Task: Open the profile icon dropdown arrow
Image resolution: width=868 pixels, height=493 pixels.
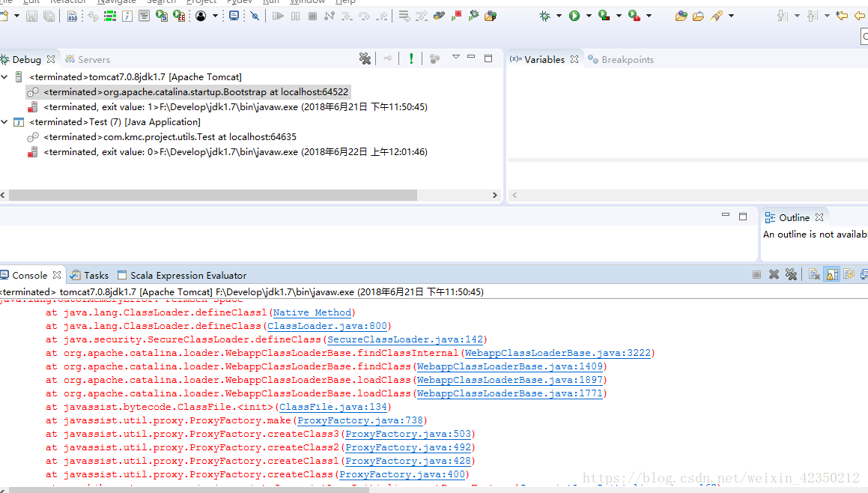Action: point(216,16)
